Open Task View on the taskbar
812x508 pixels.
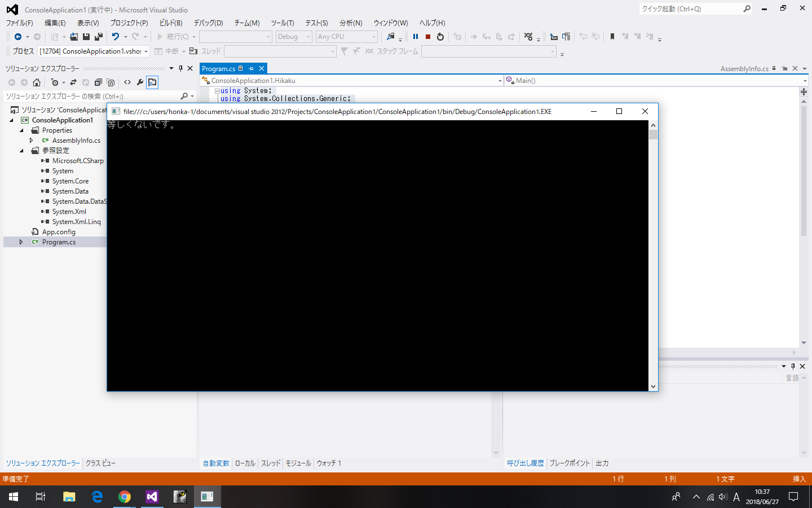pos(41,497)
